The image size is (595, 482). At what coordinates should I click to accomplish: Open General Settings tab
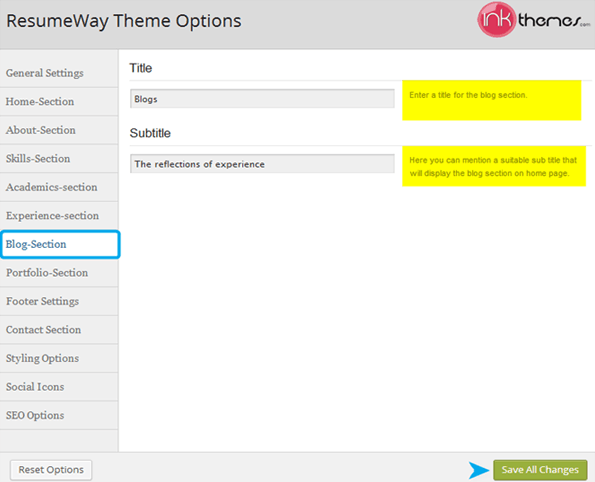click(59, 73)
